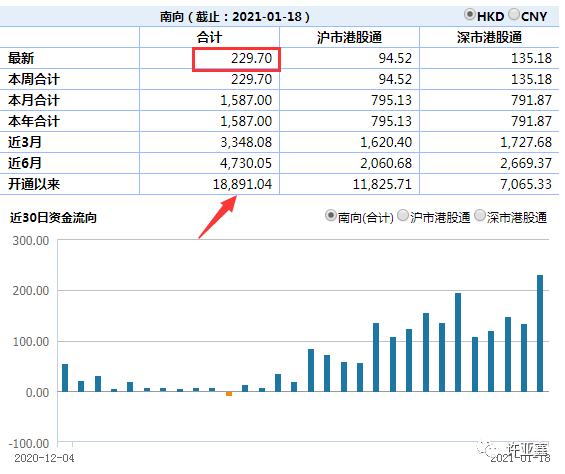This screenshot has height=474, width=565.
Task: Click the 深市港股通 column header
Action: [489, 37]
